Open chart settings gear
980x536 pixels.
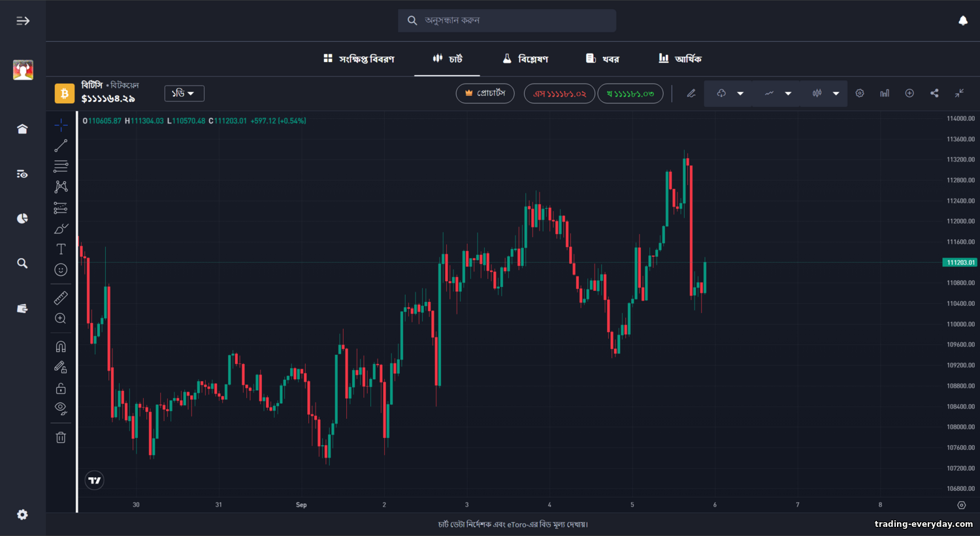click(859, 93)
